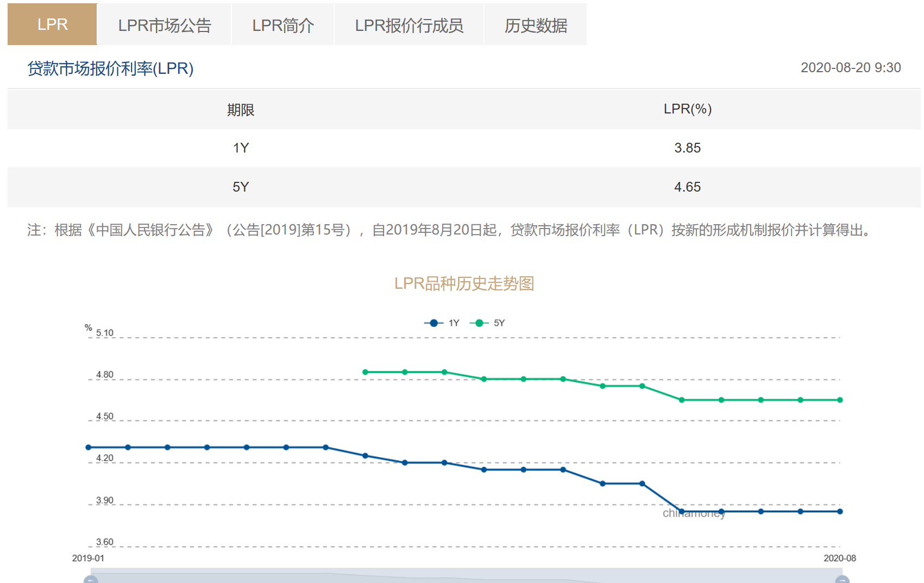Click the first green 5Y data point
This screenshot has width=924, height=583.
366,372
